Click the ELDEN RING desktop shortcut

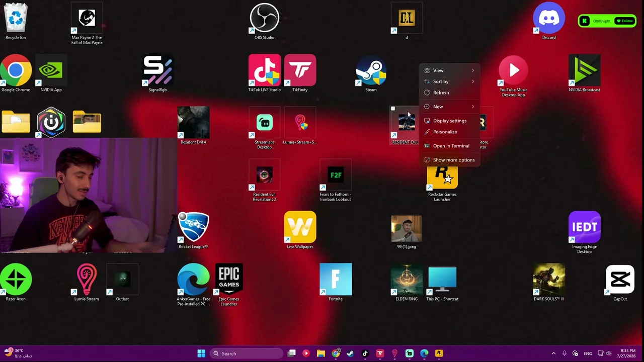tap(407, 283)
